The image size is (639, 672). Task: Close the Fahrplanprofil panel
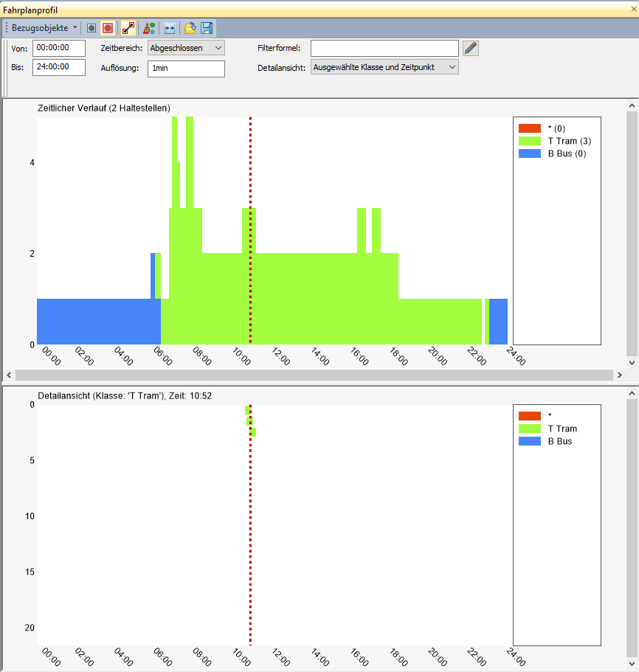pos(634,10)
